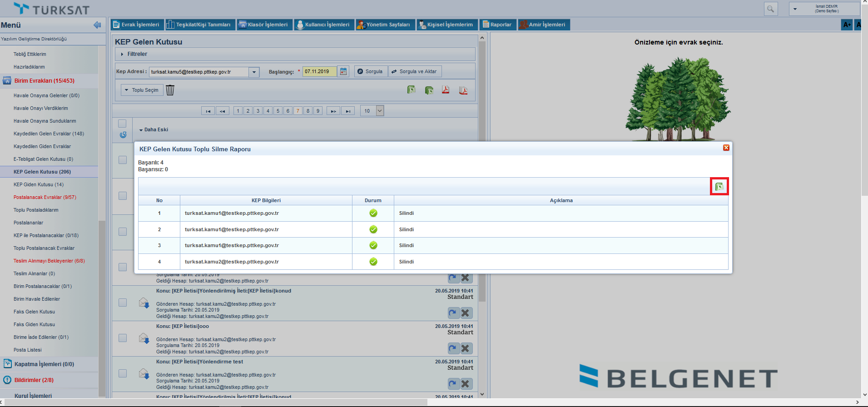
Task: Open the Kep Adresi dropdown list
Action: 254,72
